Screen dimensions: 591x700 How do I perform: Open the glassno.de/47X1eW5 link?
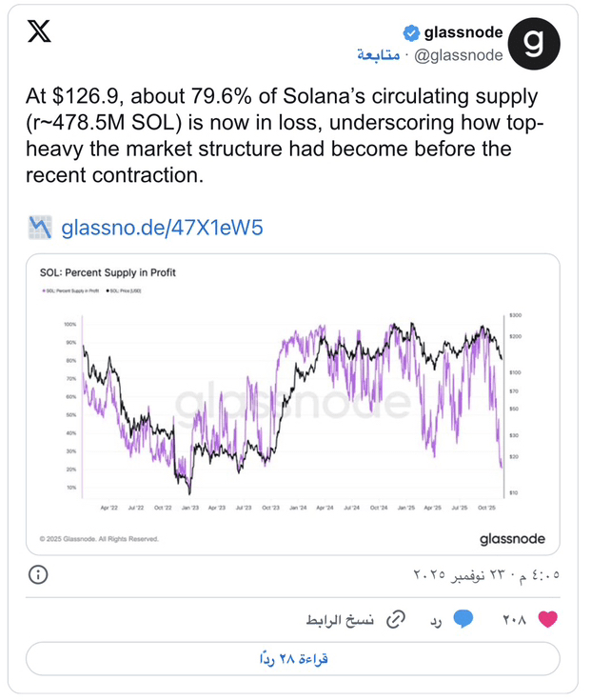(162, 228)
